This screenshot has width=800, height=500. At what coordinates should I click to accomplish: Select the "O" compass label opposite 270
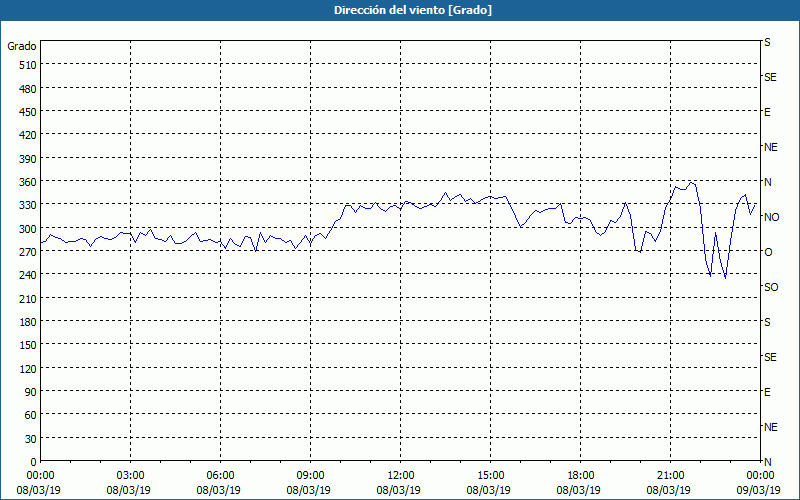coord(768,252)
